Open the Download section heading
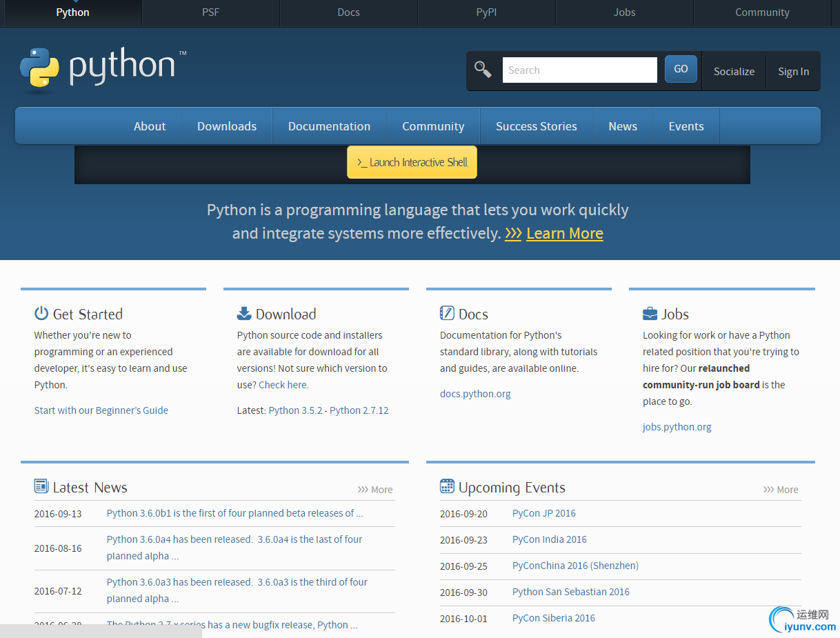Viewport: 840px width, 638px height. pos(286,314)
